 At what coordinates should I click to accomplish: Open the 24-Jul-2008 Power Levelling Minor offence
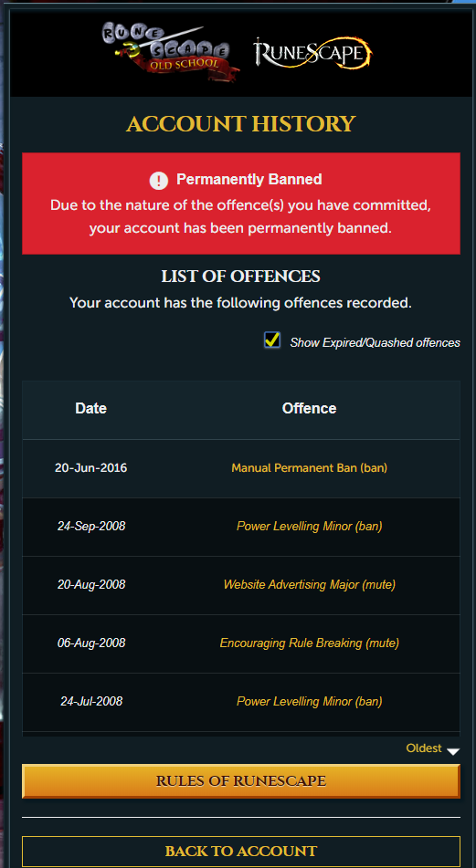coord(309,701)
